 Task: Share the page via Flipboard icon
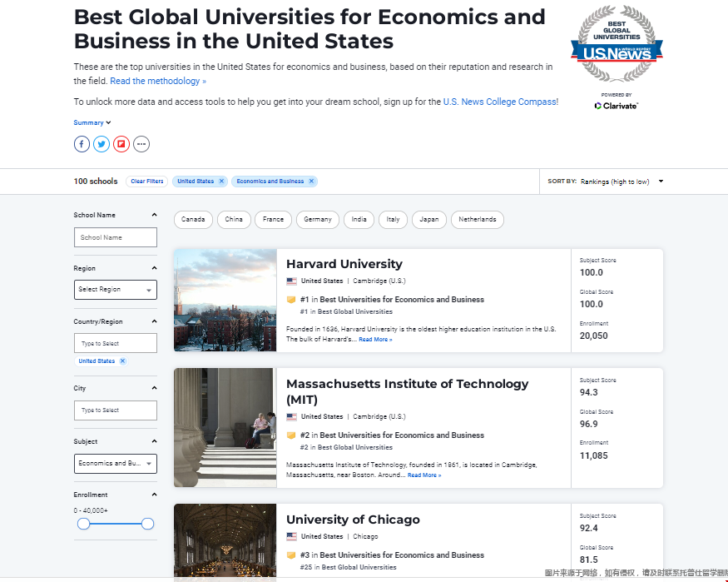121,144
